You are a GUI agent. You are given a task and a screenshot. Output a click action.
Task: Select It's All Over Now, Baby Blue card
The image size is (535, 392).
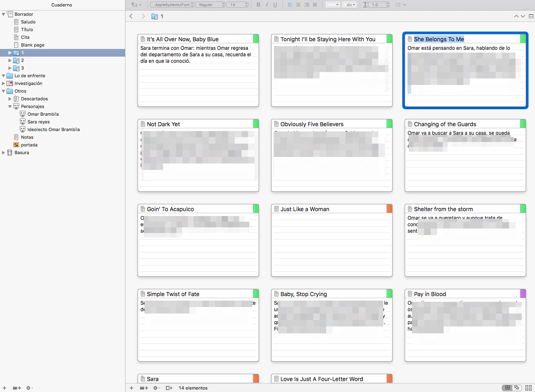(198, 70)
